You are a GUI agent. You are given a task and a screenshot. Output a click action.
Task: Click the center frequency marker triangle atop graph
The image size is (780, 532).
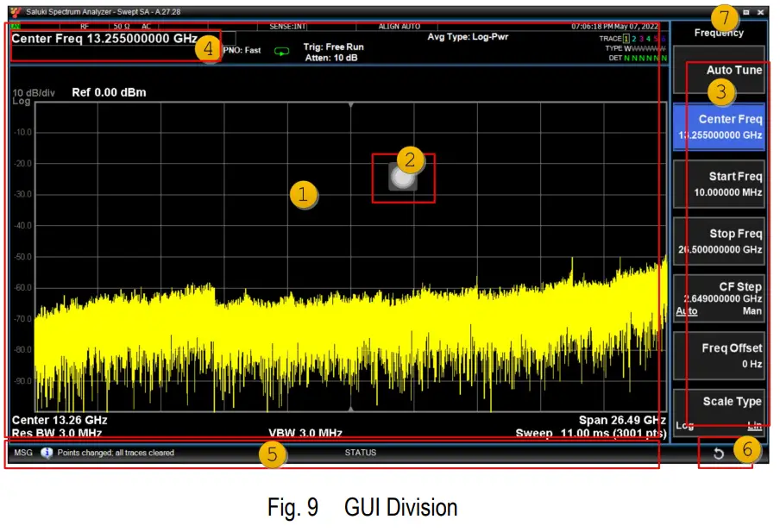point(350,105)
